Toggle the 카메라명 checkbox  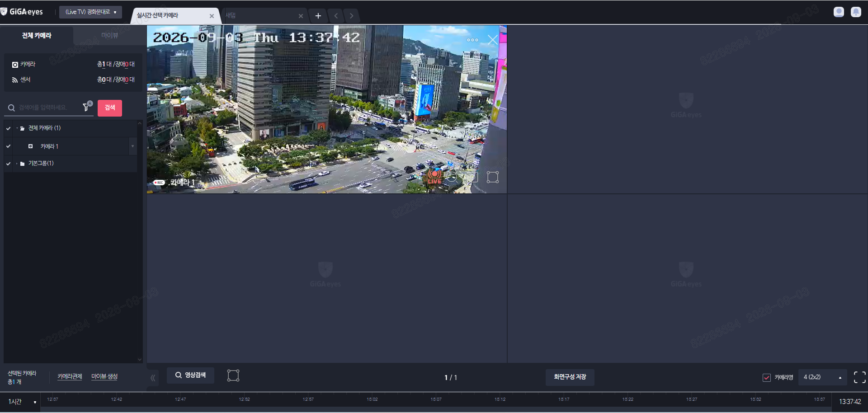click(767, 377)
